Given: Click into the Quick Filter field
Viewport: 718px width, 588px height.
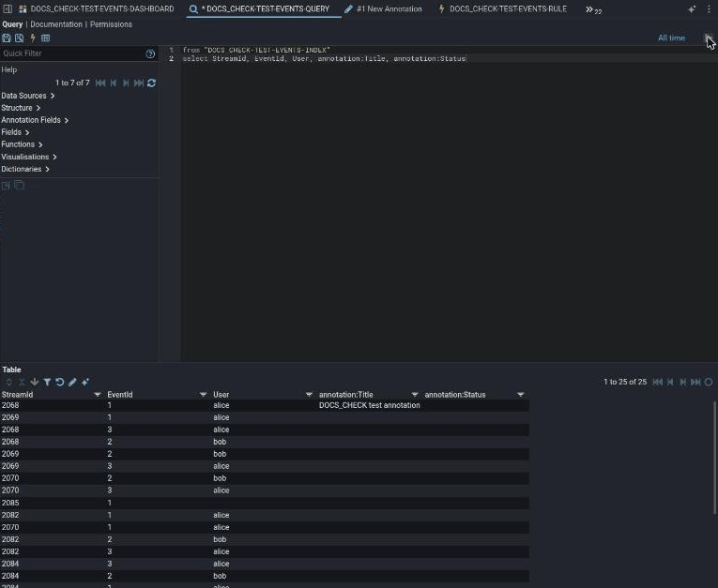Looking at the screenshot, I should (73, 53).
